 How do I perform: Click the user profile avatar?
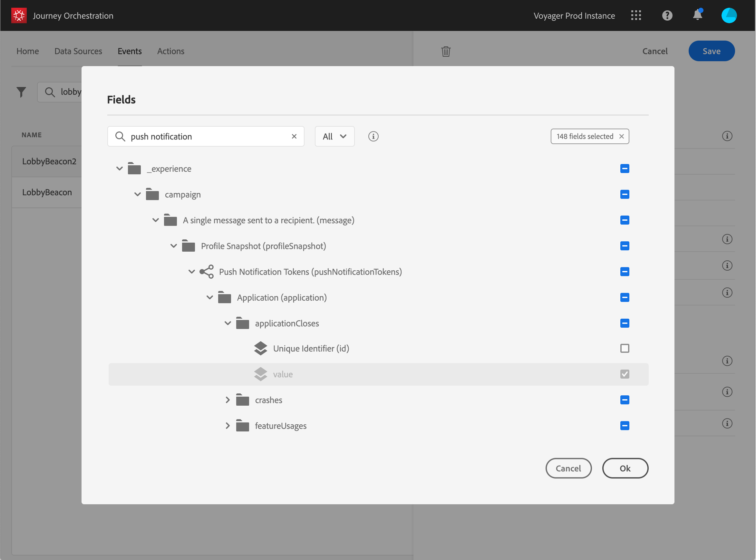pyautogui.click(x=729, y=15)
